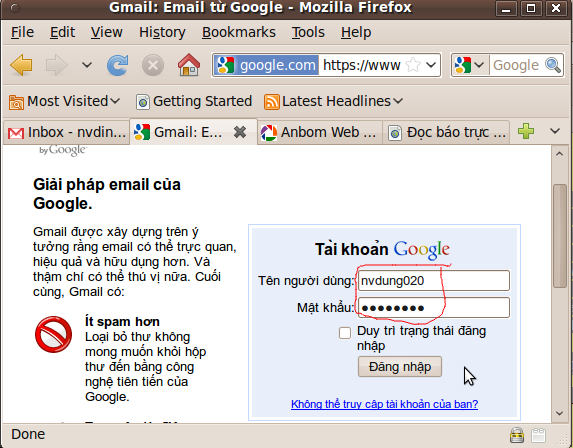Click the Picasa icon on Anbom tab
The image size is (573, 448).
(269, 133)
